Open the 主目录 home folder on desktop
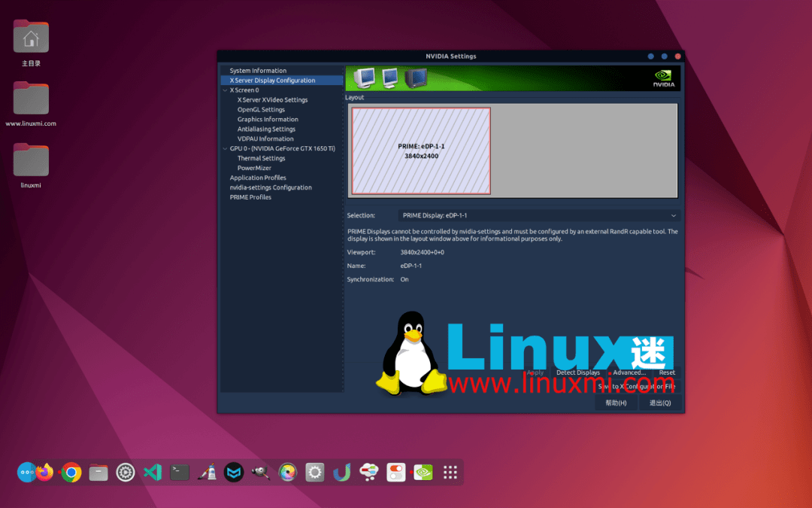 [31, 43]
